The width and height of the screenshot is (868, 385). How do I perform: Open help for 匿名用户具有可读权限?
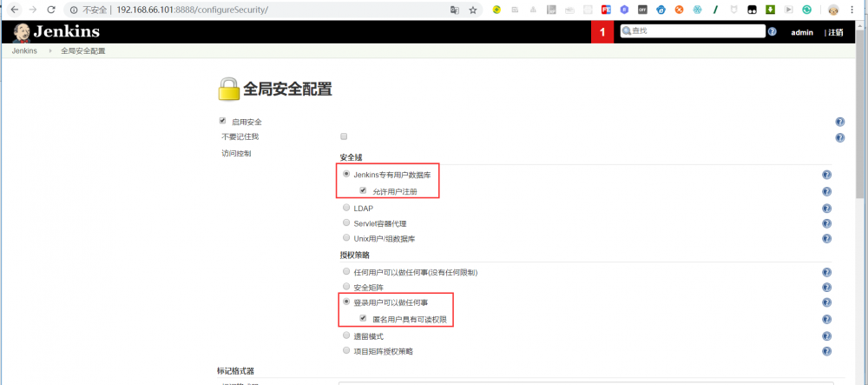click(826, 319)
